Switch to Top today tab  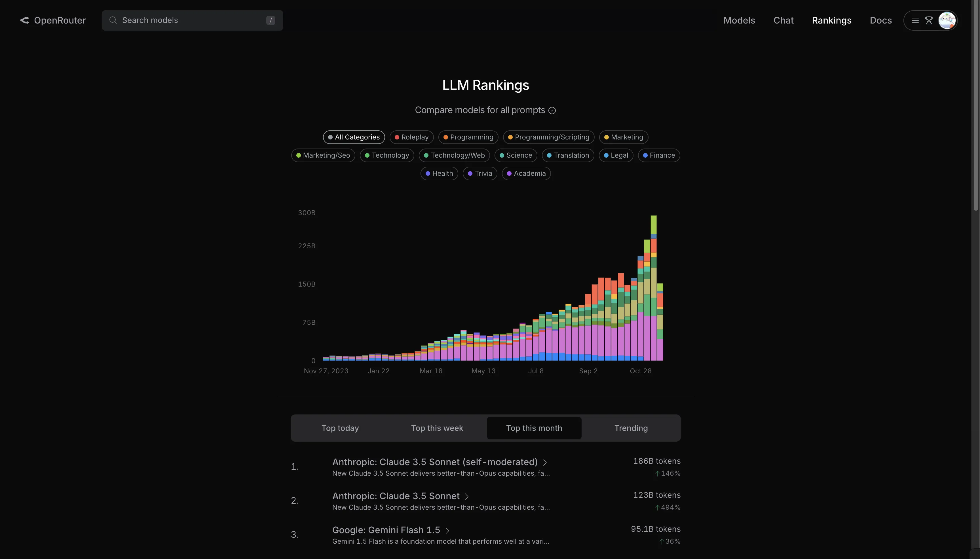pyautogui.click(x=340, y=428)
